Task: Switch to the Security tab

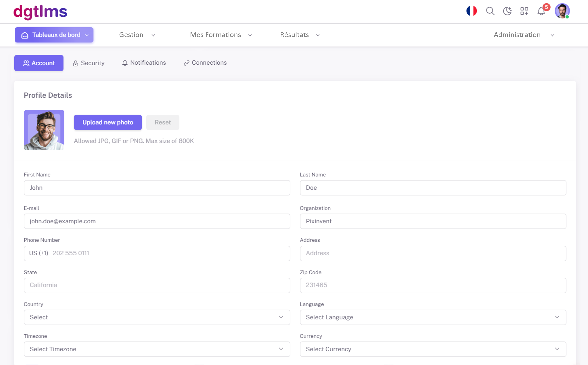Action: coord(89,63)
